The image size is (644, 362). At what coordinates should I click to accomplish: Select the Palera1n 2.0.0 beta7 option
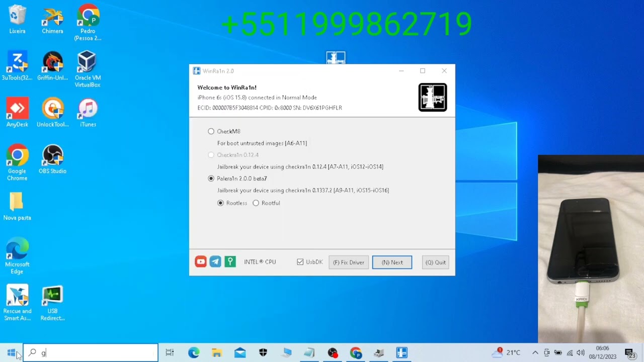tap(211, 178)
